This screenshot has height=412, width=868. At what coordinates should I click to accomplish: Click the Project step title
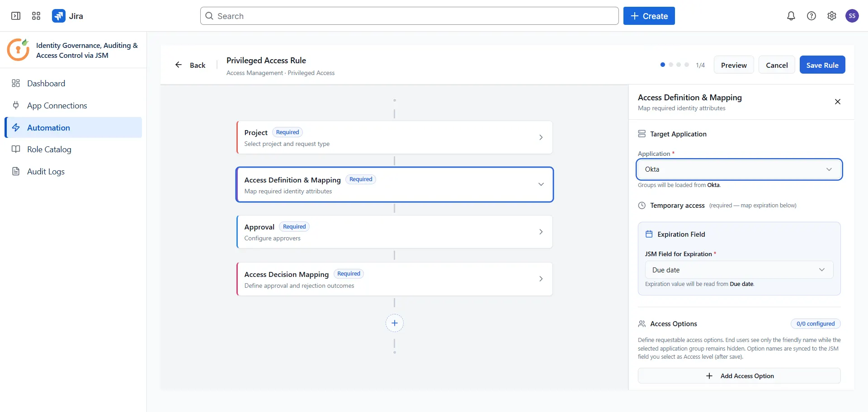point(256,132)
